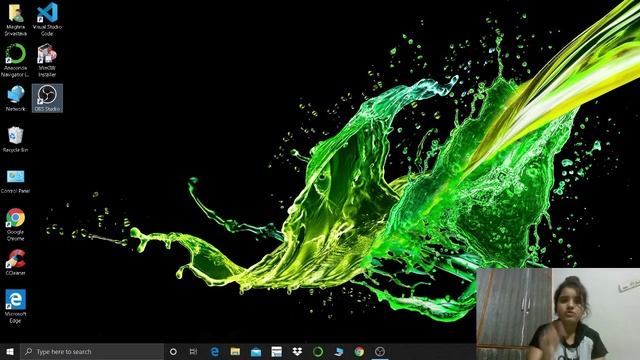The width and height of the screenshot is (640, 360).
Task: Click the 'Type here to search' box
Action: (92, 351)
